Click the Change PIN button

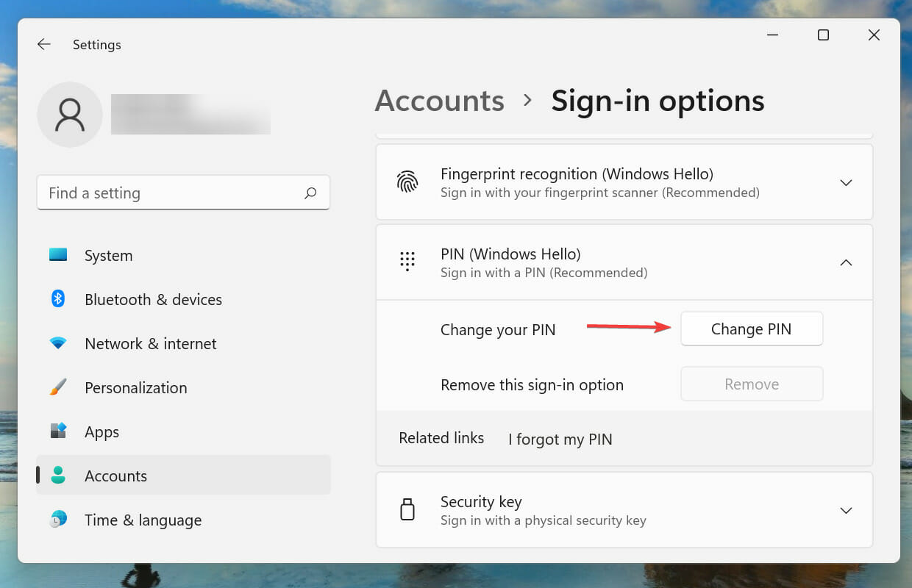pos(752,329)
